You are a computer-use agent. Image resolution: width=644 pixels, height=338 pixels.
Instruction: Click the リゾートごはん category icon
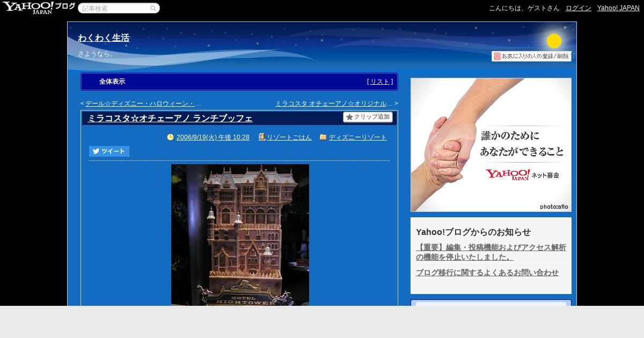click(262, 137)
